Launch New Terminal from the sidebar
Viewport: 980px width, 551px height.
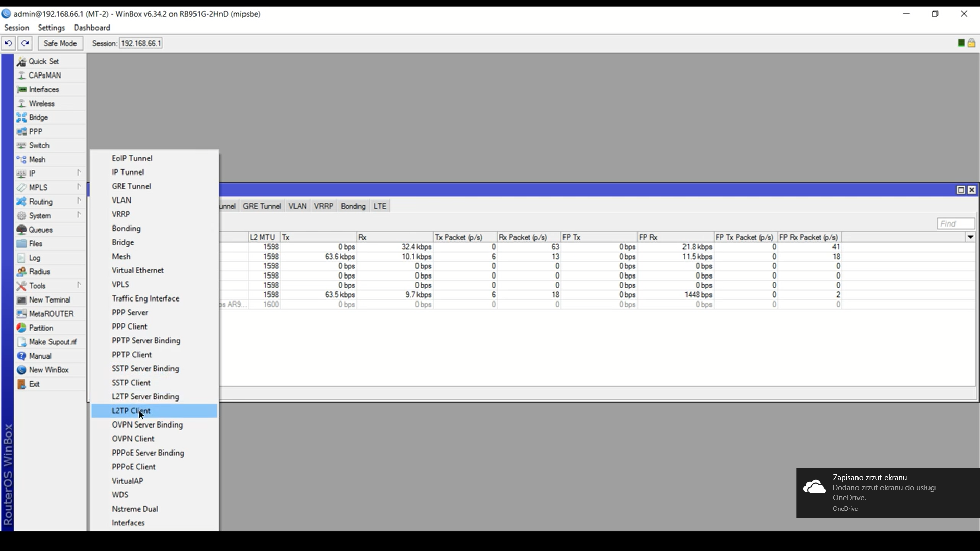pyautogui.click(x=50, y=300)
